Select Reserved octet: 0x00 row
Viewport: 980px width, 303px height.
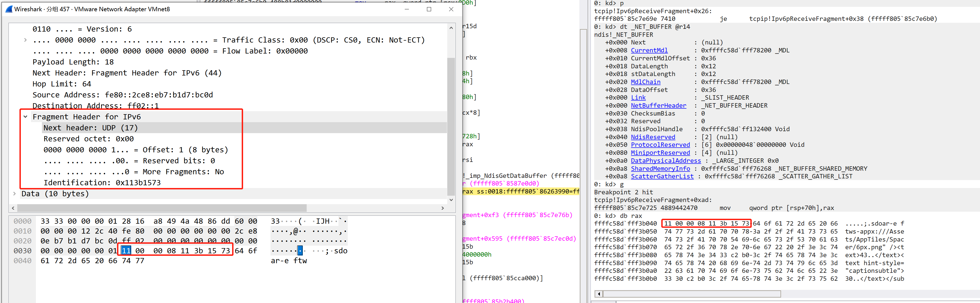[x=229, y=139]
